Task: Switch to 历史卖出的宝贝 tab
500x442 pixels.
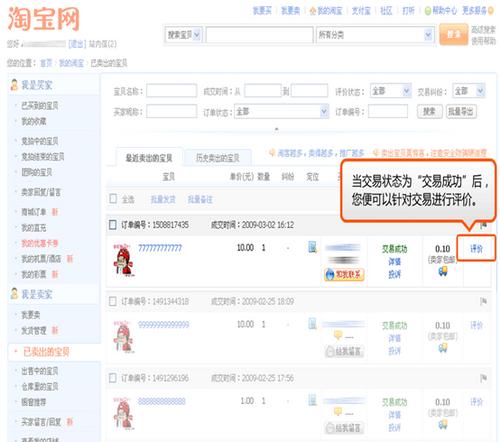Action: pyautogui.click(x=217, y=158)
